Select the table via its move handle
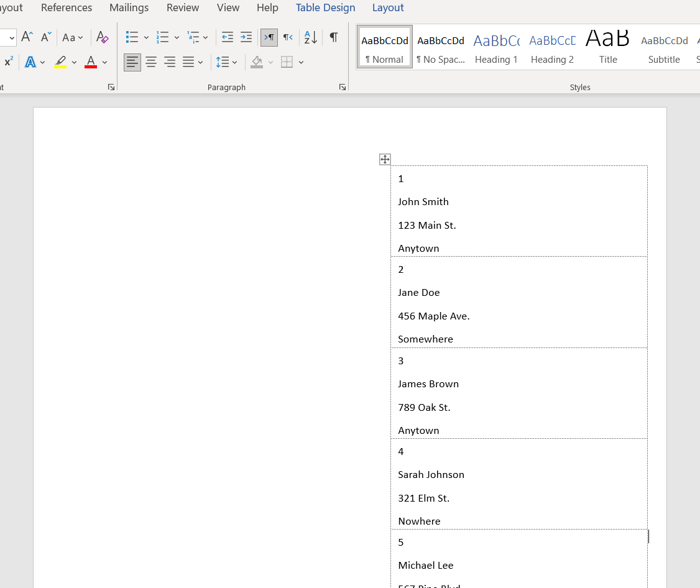700x588 pixels. pos(384,159)
